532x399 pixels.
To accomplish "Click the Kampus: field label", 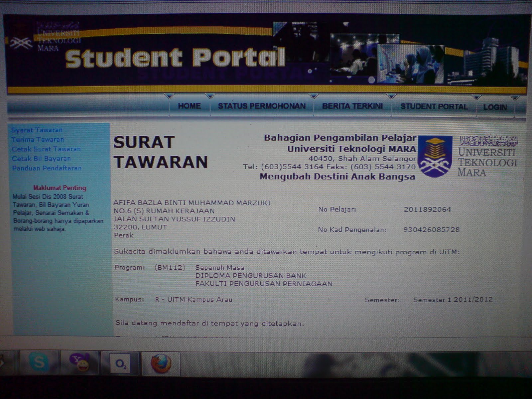I will click(130, 299).
